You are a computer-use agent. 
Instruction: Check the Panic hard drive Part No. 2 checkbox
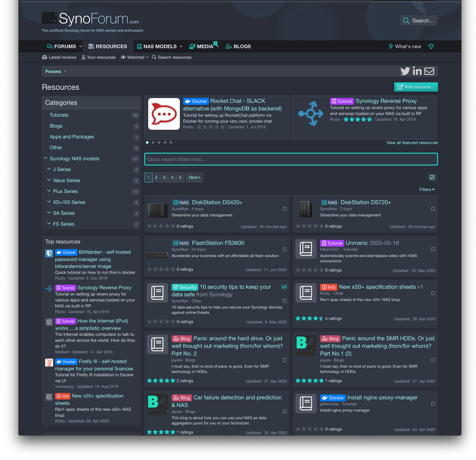click(284, 360)
